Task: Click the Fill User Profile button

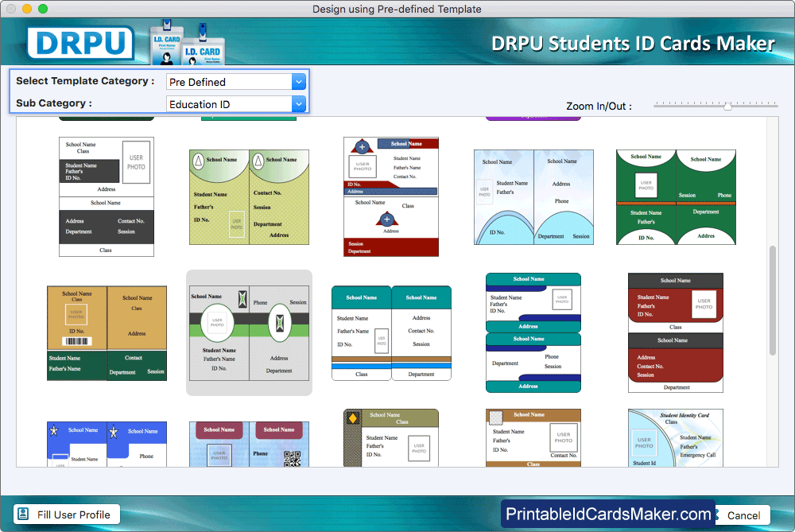Action: (67, 515)
